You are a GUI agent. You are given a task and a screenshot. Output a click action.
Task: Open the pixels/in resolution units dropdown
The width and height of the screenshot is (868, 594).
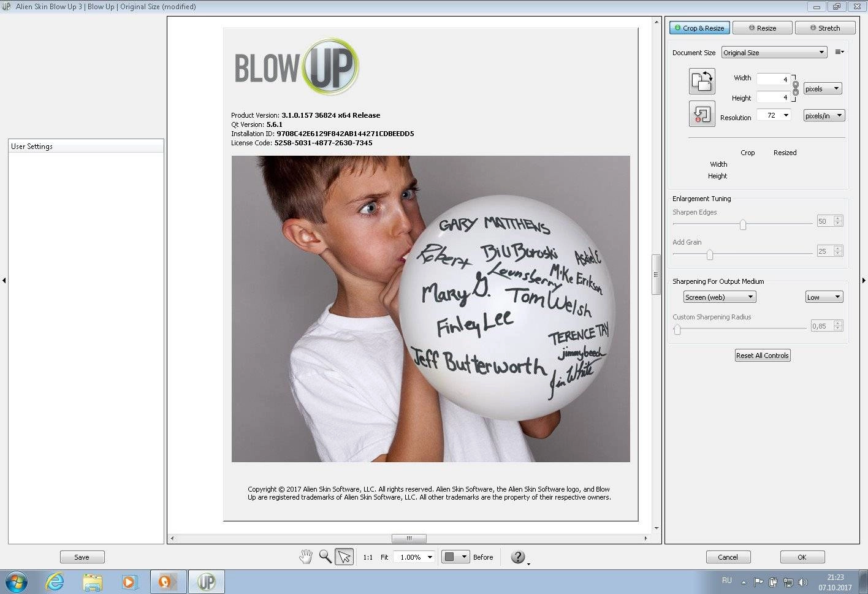[x=824, y=115]
